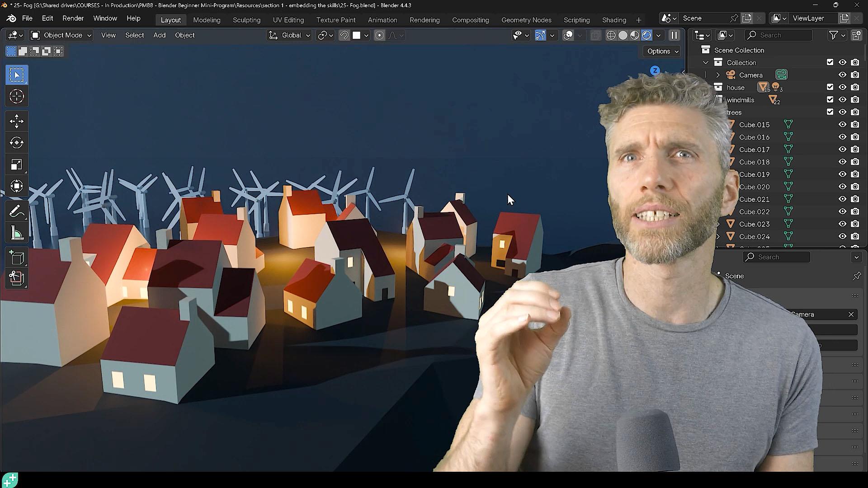Hide Cube.017 with its eye icon
The image size is (868, 488).
pyautogui.click(x=842, y=150)
